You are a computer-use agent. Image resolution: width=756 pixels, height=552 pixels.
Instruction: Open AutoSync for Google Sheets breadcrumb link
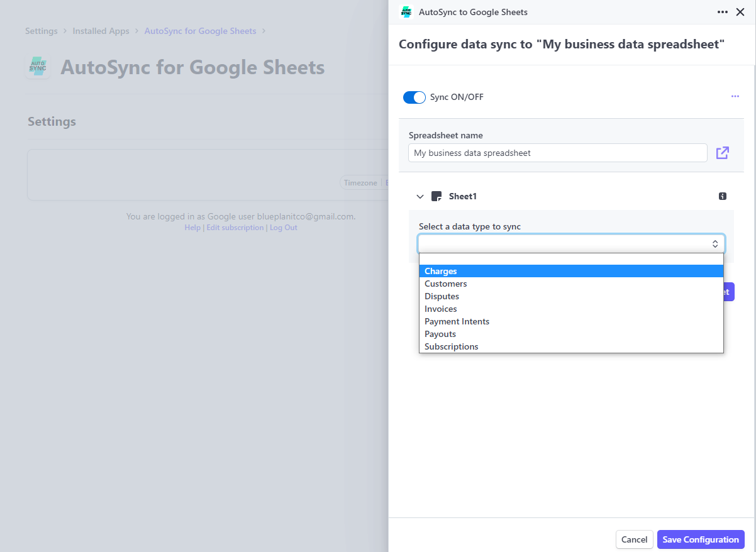(x=201, y=31)
